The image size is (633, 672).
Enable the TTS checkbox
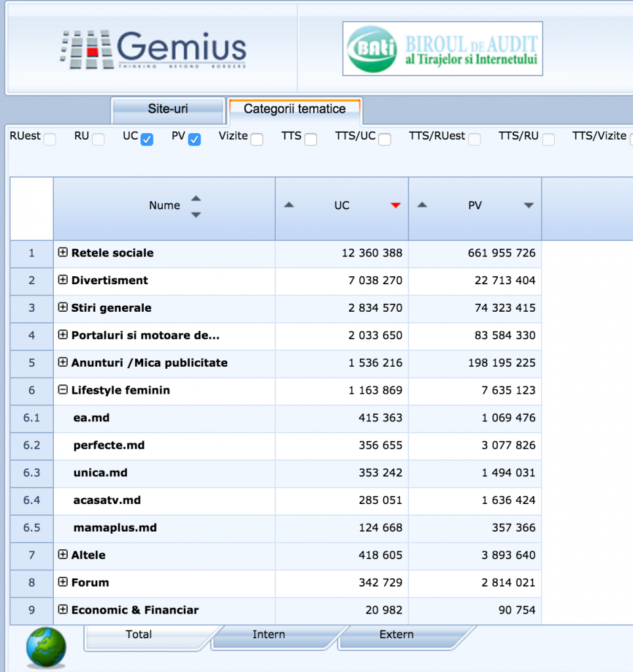(x=311, y=139)
